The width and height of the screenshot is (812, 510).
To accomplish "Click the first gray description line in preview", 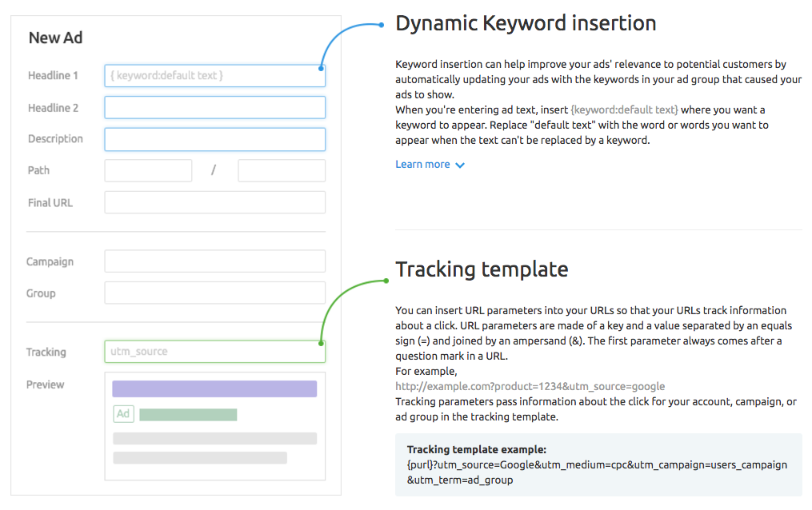I will click(214, 439).
